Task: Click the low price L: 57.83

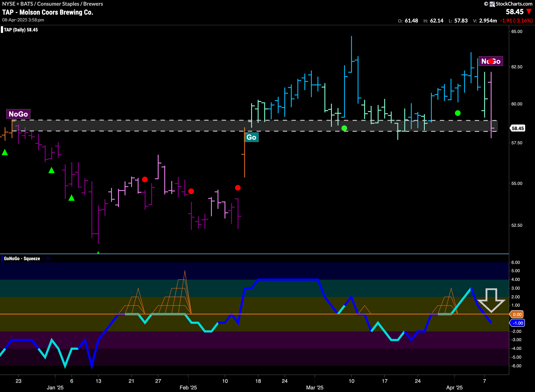Action: 458,21
